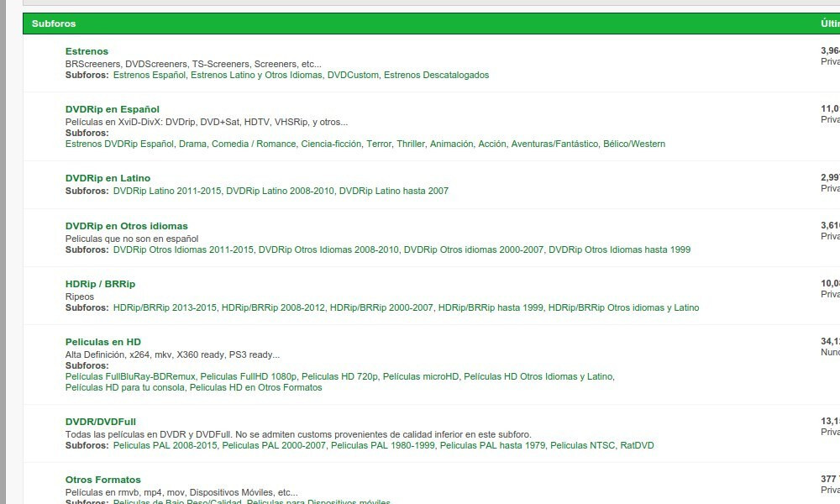Open the HDRip / BRRip forum title
Screen dimensions: 840x504
100,284
